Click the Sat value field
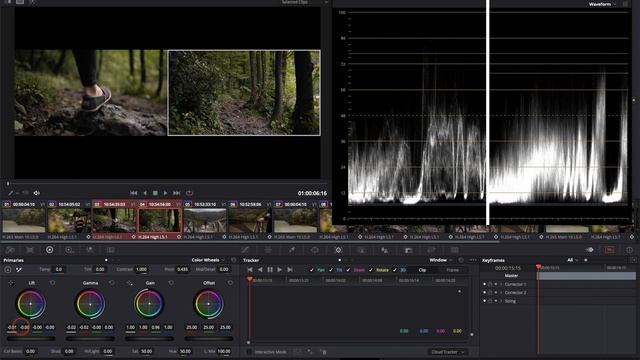Screen dimensions: 640x360 tap(146, 351)
